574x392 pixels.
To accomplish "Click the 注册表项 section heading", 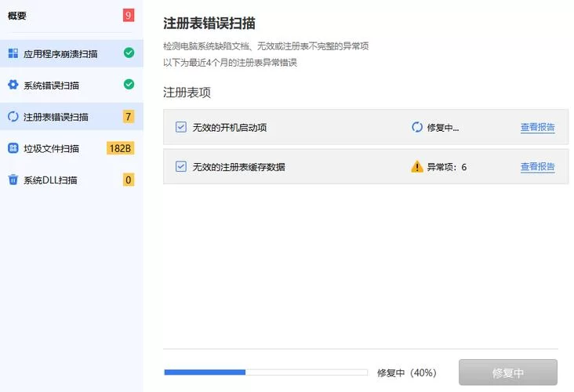I will pyautogui.click(x=187, y=93).
